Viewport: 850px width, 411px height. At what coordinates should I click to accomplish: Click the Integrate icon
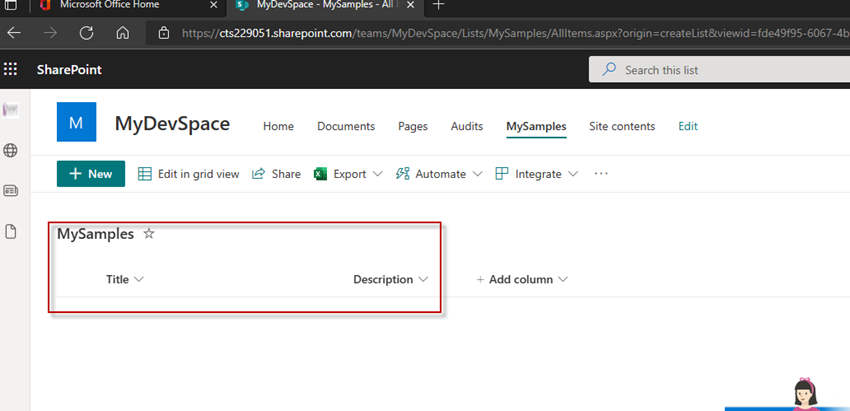coord(502,174)
